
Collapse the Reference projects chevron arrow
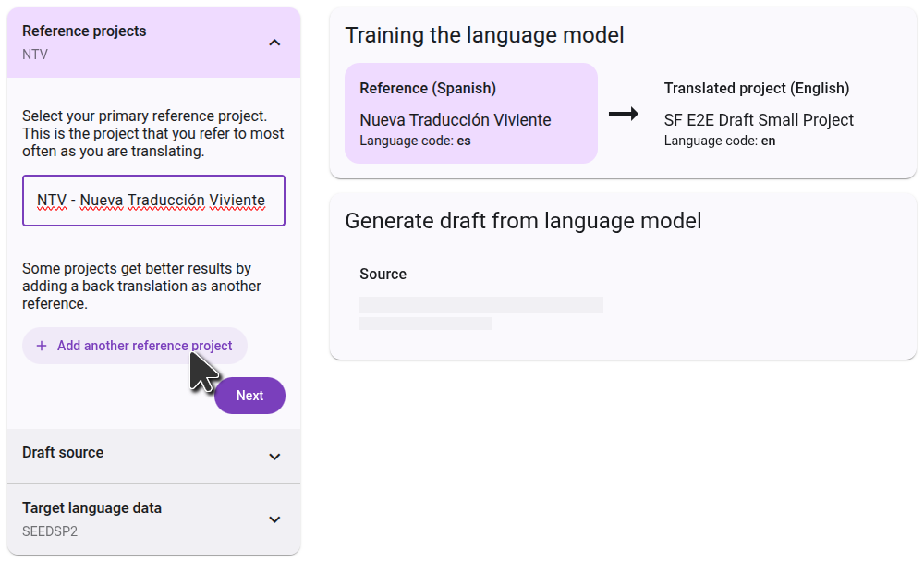[x=274, y=43]
